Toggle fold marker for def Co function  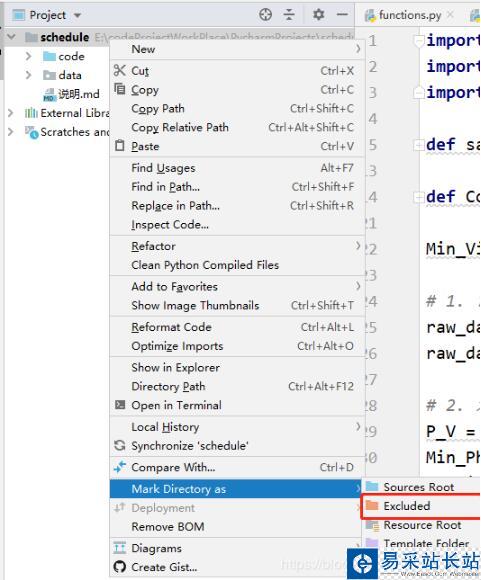point(419,197)
